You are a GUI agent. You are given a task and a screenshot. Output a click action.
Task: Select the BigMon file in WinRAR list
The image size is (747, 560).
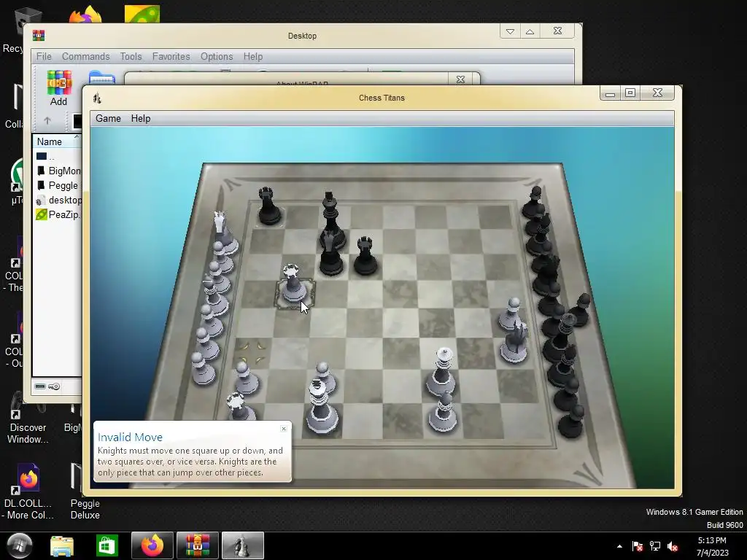click(x=58, y=171)
